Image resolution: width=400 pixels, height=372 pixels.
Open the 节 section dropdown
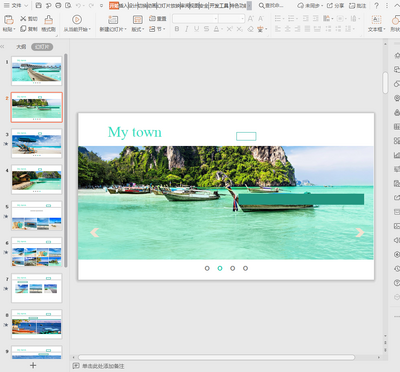(157, 29)
